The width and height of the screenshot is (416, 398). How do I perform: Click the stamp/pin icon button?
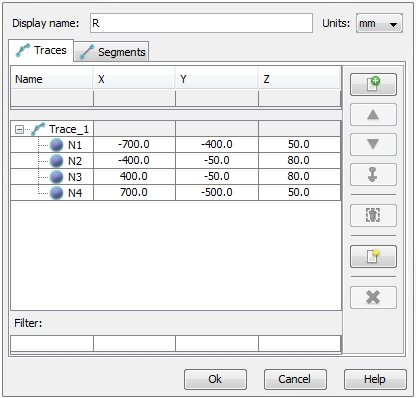[373, 174]
